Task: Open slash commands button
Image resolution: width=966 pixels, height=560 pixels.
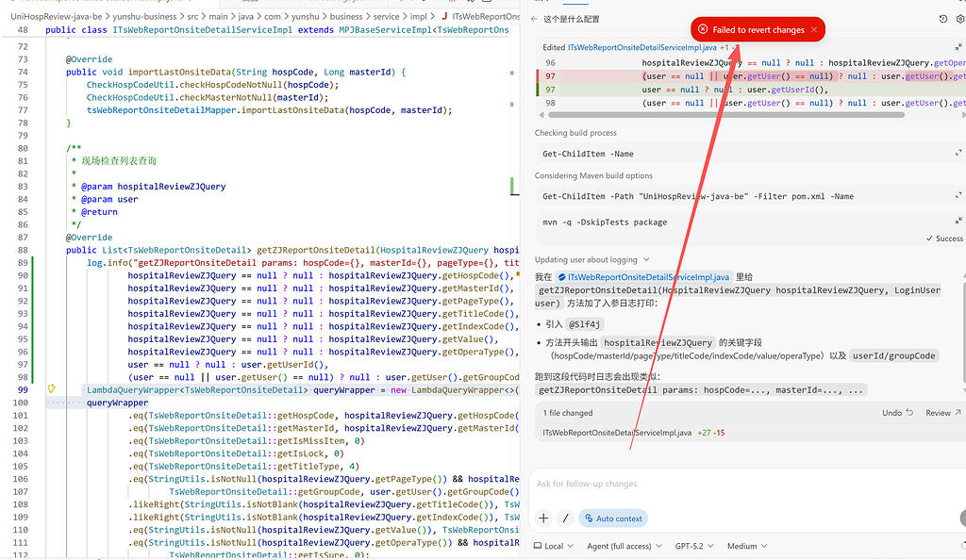Action: pyautogui.click(x=565, y=519)
